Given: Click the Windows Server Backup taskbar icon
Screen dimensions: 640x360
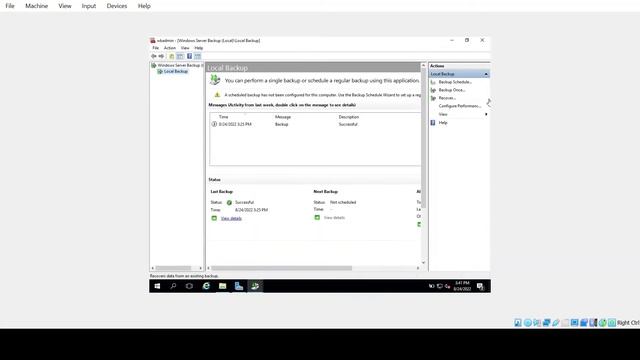Looking at the screenshot, I should [x=255, y=286].
